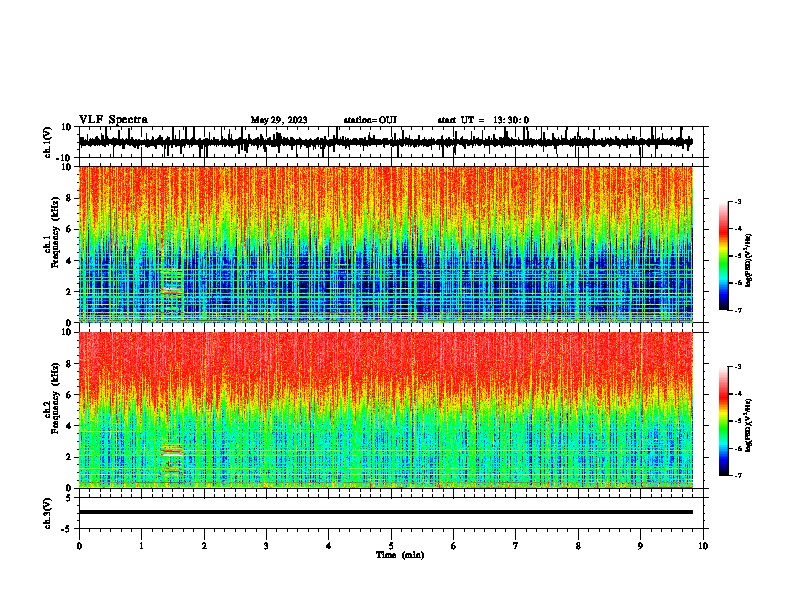Image resolution: width=792 pixels, height=612 pixels.
Task: Click the ch.1 spectrogram color scale bar
Action: pos(724,256)
